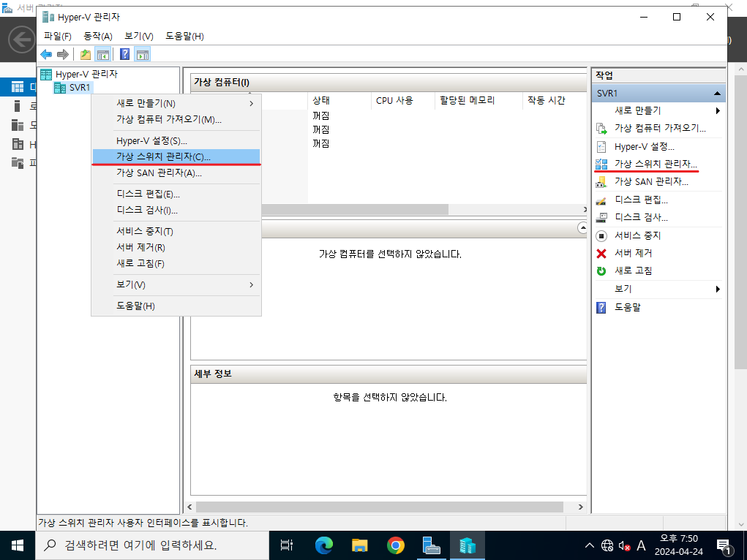The width and height of the screenshot is (747, 560).
Task: Click the 가상 컴퓨터 가져오기 icon in actions pane
Action: (601, 129)
